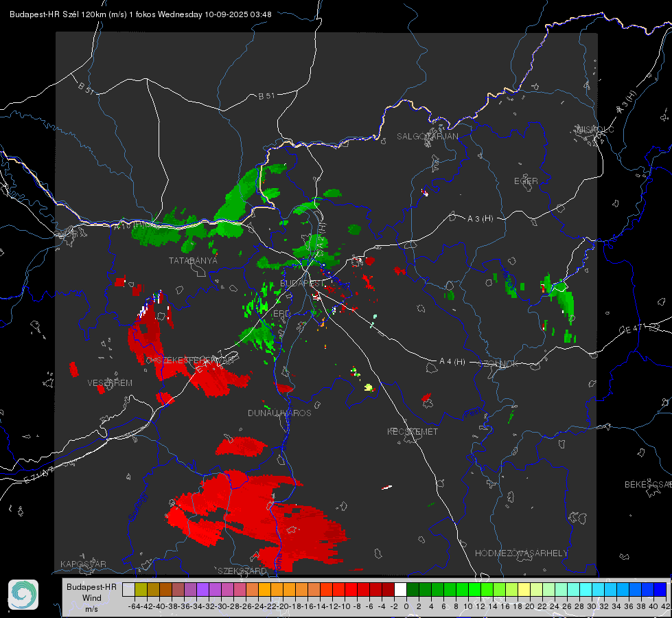Click the yellow echo patch north of Kecskemet
Screen dimensions: 672x618
coord(369,387)
